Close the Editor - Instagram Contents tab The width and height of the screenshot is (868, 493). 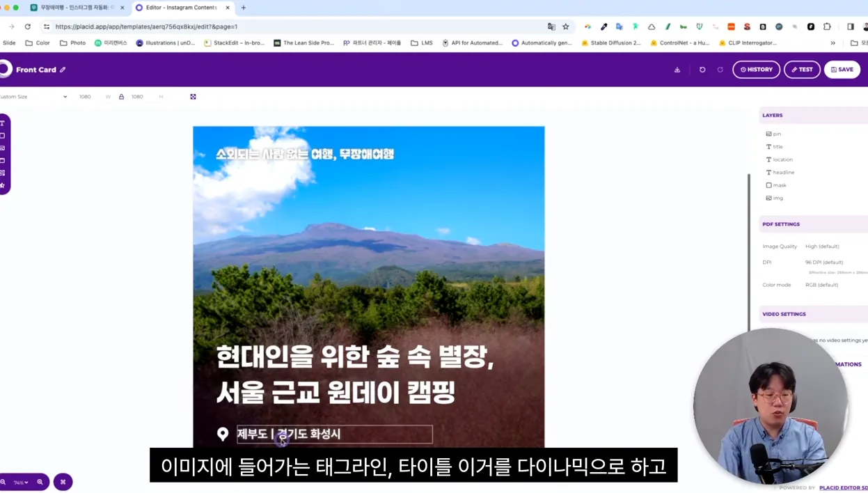(228, 8)
